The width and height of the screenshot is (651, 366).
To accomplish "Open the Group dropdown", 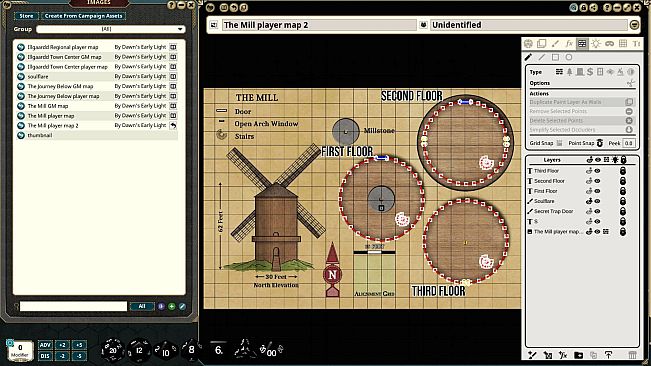I will (x=110, y=29).
